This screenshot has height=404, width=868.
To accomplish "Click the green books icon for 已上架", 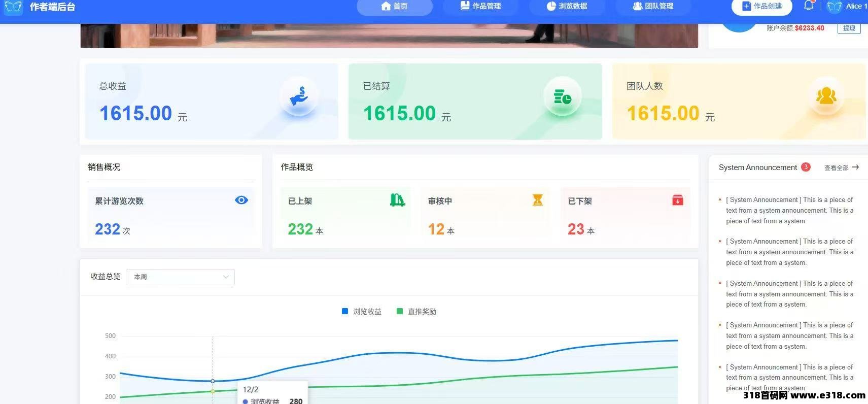I will coord(397,200).
